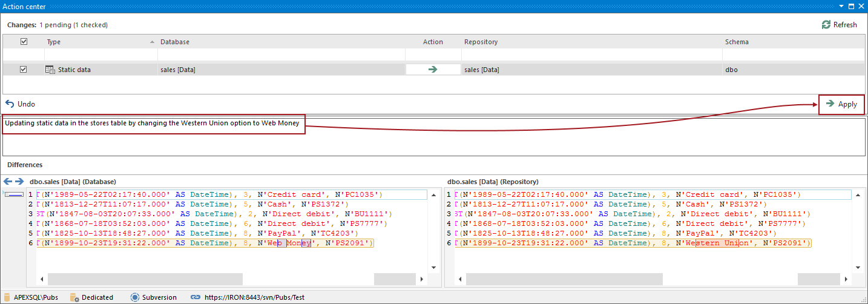868x304 pixels.
Task: Click the Database pane horizontal scrollbar
Action: coord(145,279)
